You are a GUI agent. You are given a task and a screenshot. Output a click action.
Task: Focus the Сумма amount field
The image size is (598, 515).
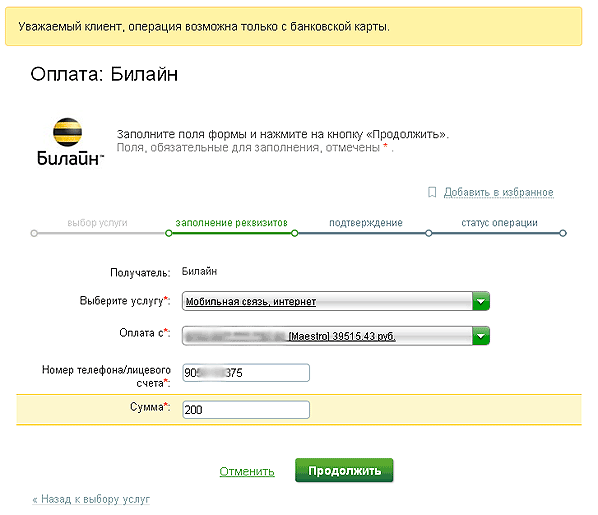[246, 410]
